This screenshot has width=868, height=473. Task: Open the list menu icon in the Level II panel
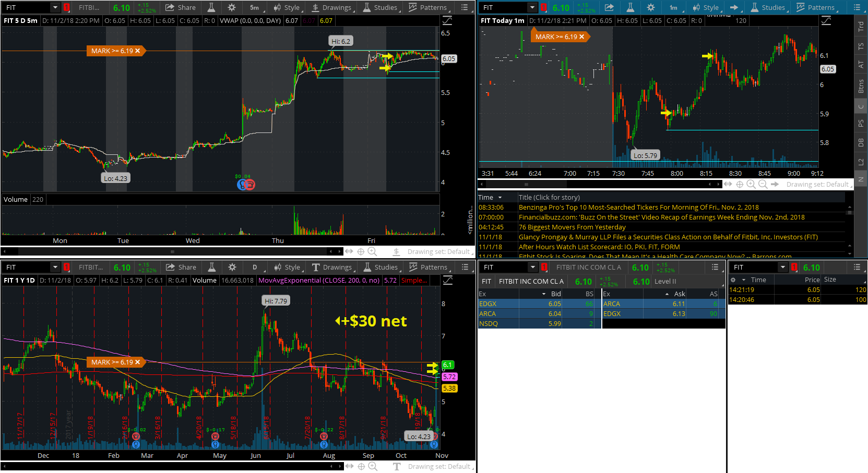coord(715,267)
